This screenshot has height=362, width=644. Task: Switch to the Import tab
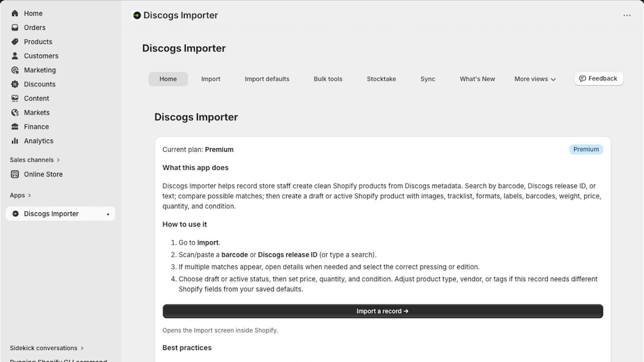pos(211,79)
